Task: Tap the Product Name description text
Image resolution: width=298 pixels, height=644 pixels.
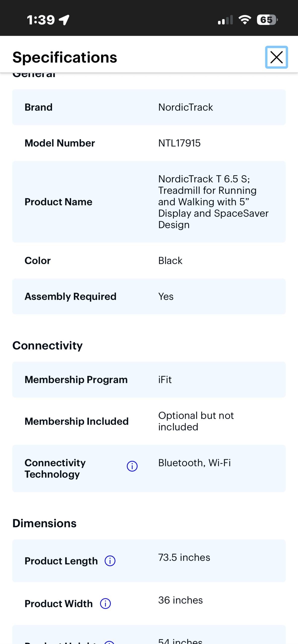Action: (213, 202)
